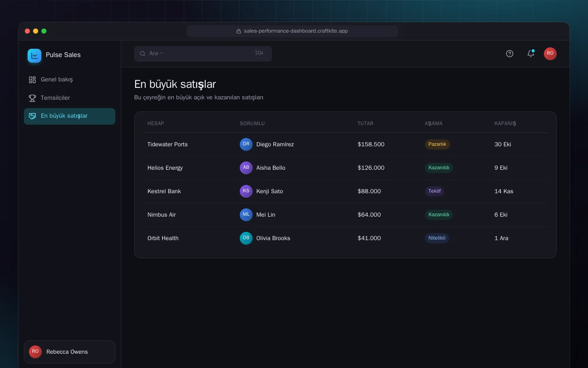The height and width of the screenshot is (368, 588).
Task: Click the name Olivia Brooks
Action: pos(273,238)
